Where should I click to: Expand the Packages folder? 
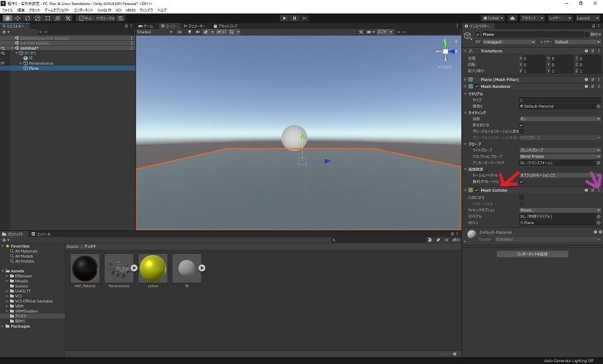tap(3, 326)
